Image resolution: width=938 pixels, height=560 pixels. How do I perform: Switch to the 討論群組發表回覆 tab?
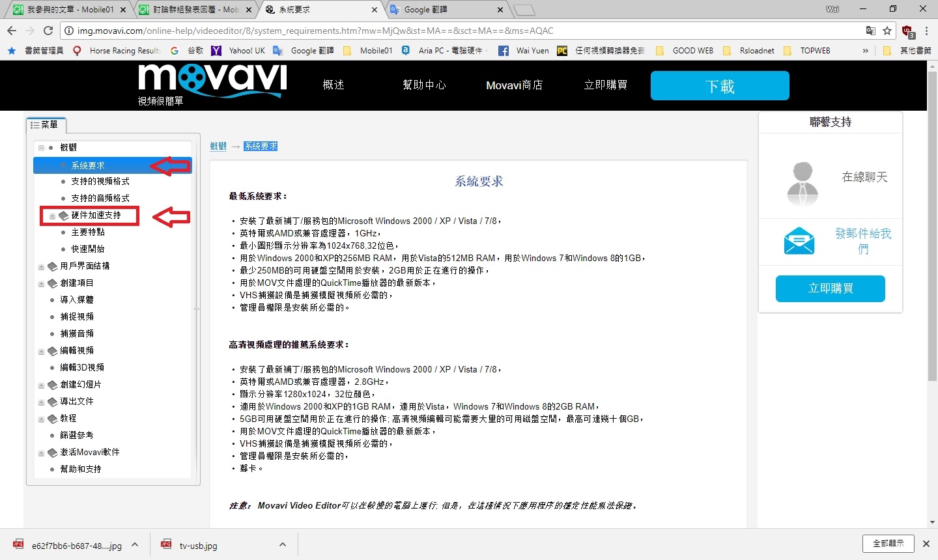[195, 9]
